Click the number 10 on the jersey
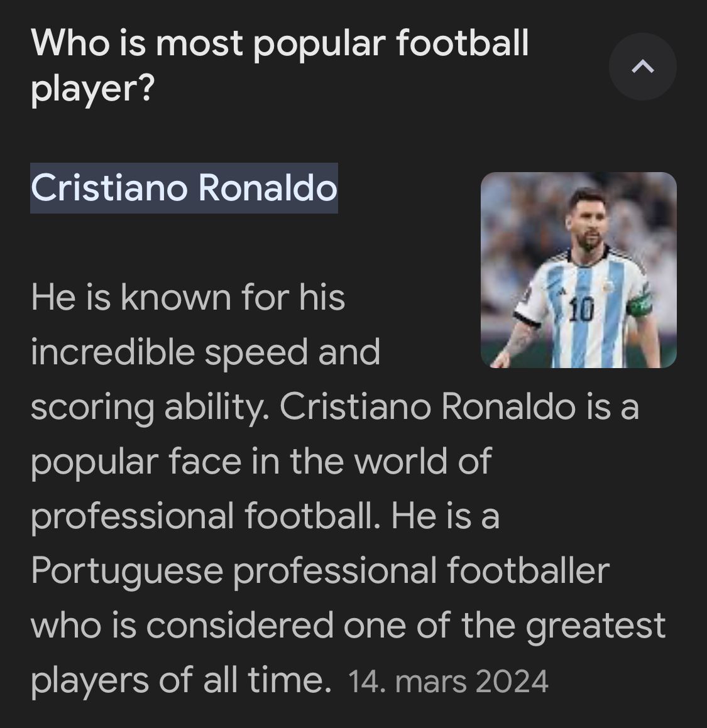The image size is (707, 728). coord(582,310)
